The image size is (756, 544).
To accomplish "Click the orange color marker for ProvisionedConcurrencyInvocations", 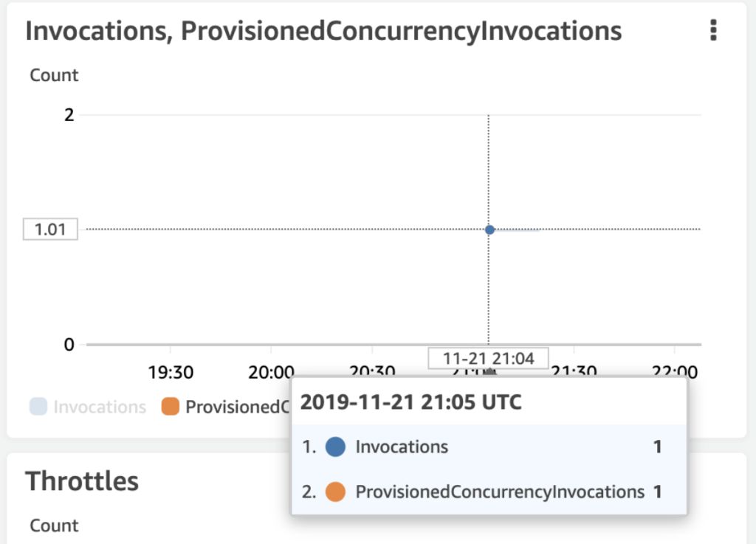I will coord(334,492).
